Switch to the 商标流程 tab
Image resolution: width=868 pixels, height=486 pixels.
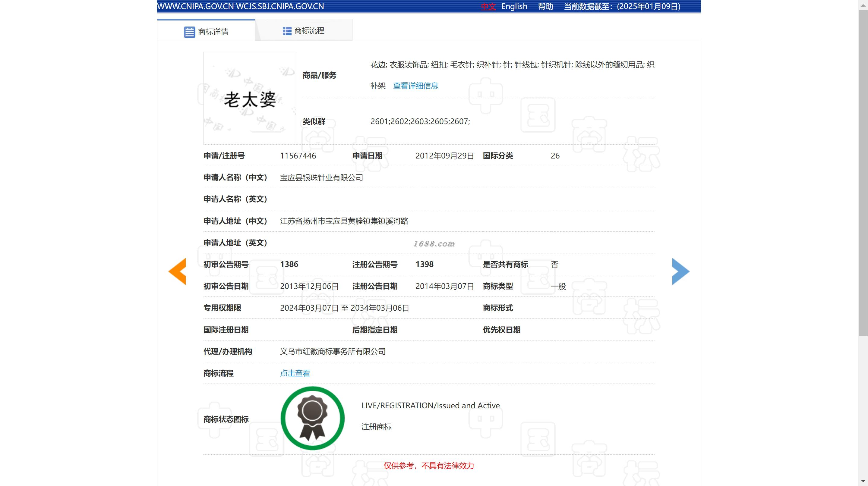309,31
